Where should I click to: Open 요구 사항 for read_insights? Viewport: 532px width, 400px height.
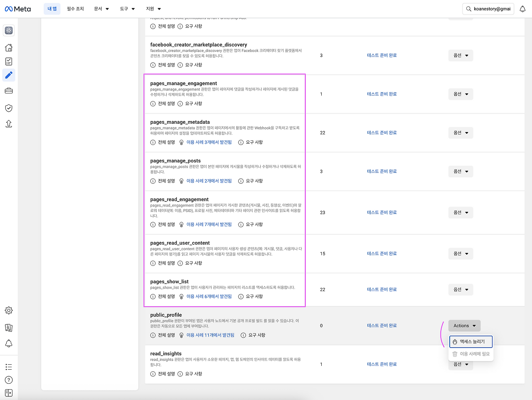click(194, 374)
